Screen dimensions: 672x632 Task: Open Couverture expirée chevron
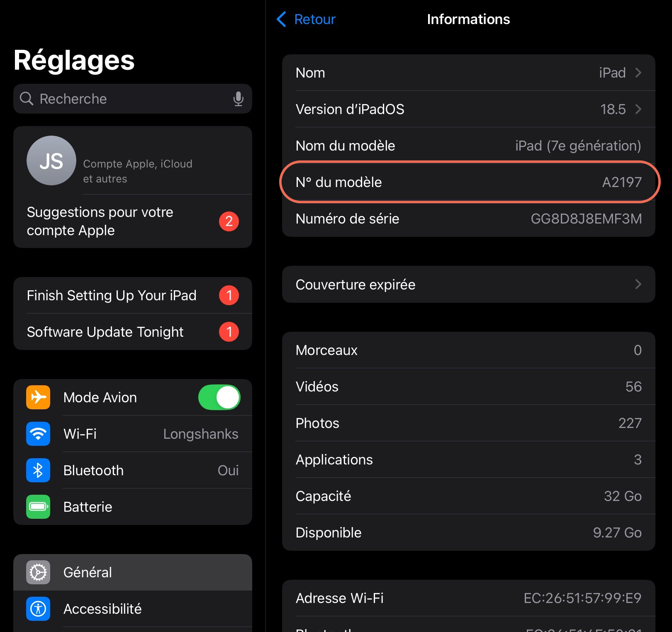638,284
